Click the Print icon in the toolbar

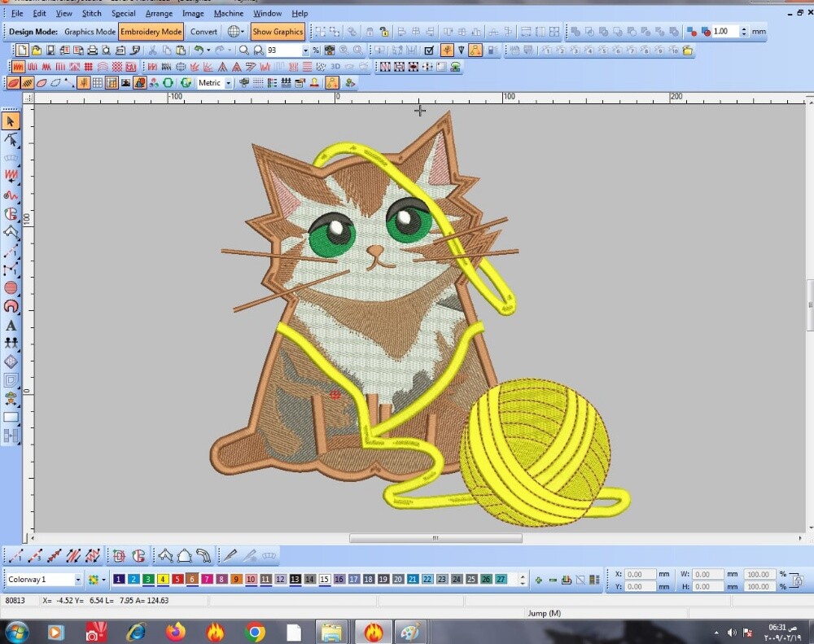pyautogui.click(x=92, y=50)
